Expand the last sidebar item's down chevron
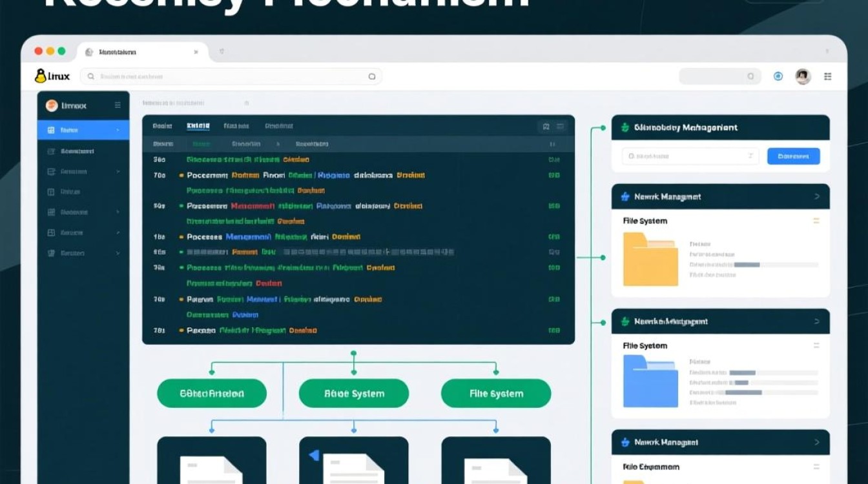868x484 pixels. [x=118, y=254]
